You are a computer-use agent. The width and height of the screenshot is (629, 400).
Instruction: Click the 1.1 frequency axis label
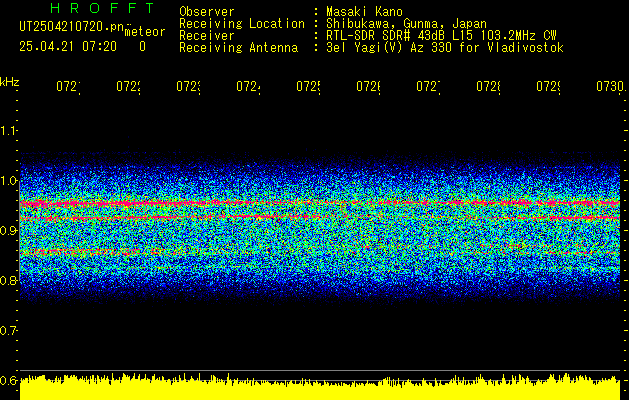tap(8, 131)
